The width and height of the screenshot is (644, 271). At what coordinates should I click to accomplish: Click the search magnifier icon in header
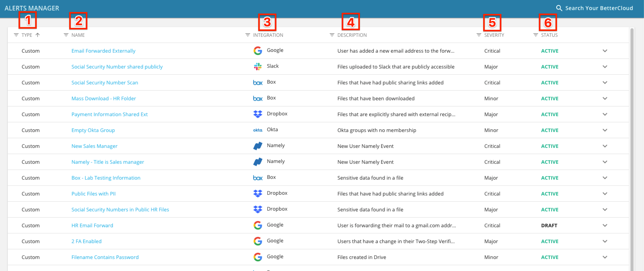pyautogui.click(x=559, y=8)
